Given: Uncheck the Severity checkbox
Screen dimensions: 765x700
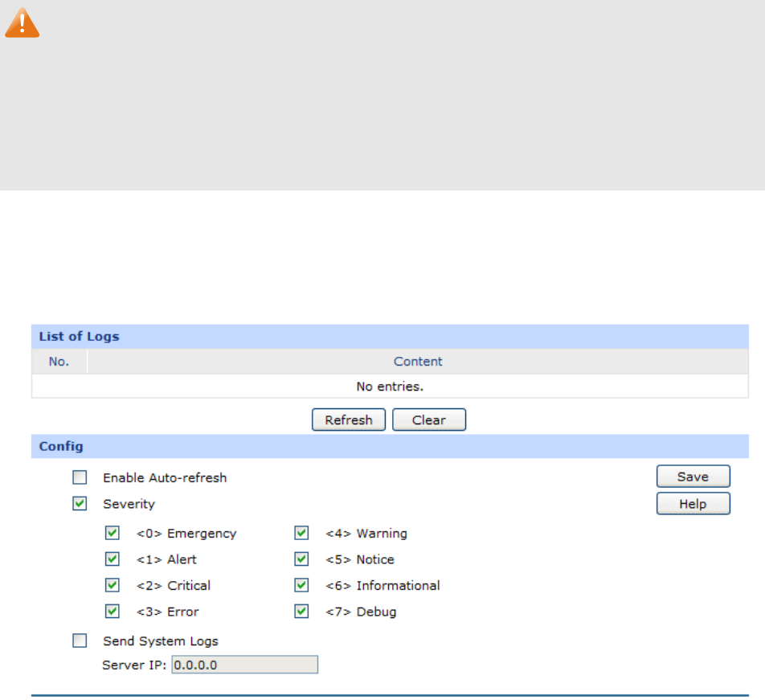Looking at the screenshot, I should click(80, 503).
